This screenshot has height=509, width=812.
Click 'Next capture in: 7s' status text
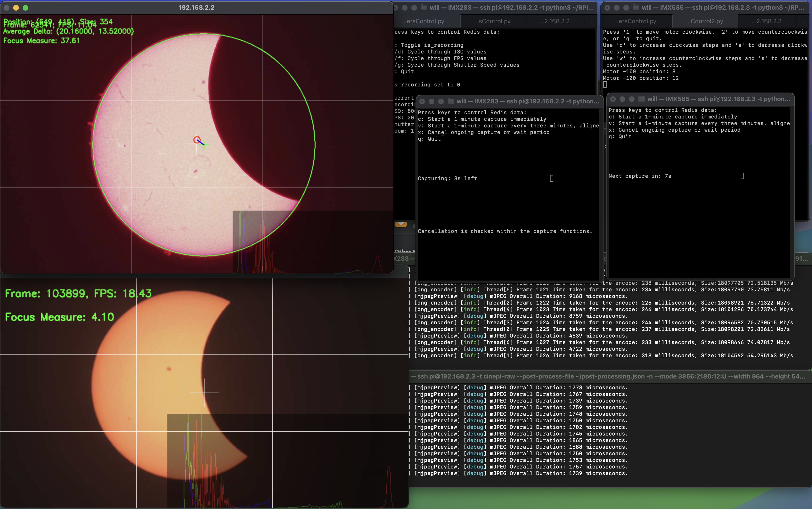pos(640,176)
